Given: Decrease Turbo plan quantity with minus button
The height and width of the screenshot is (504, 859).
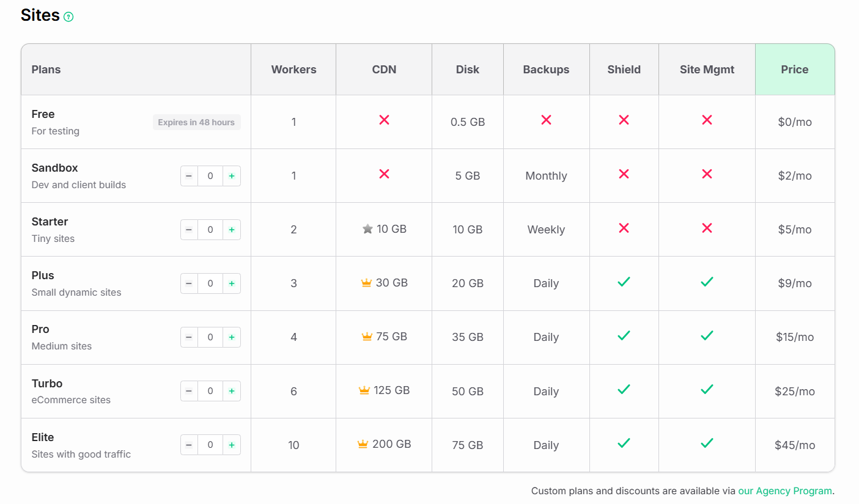Looking at the screenshot, I should [x=189, y=391].
